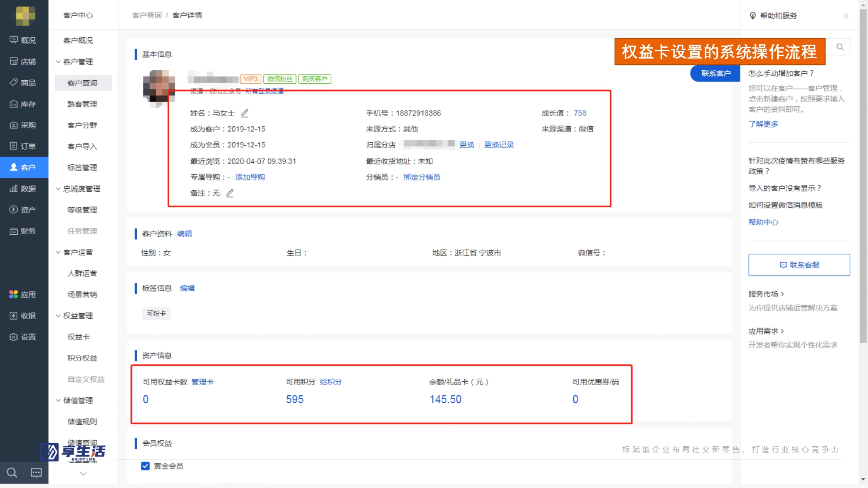Screen dimensions: 868x488
Task: Click 管理卡 link next to 可用权益卡数
Action: pyautogui.click(x=203, y=382)
